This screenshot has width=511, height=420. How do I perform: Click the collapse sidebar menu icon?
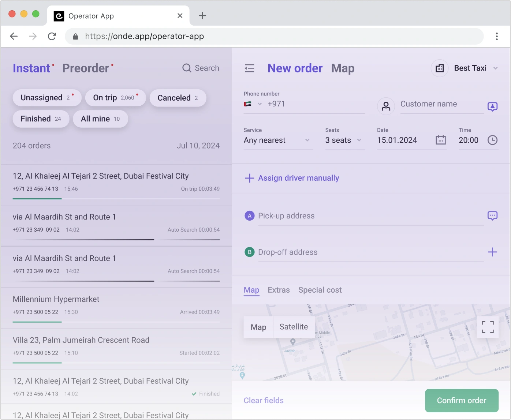pos(249,68)
